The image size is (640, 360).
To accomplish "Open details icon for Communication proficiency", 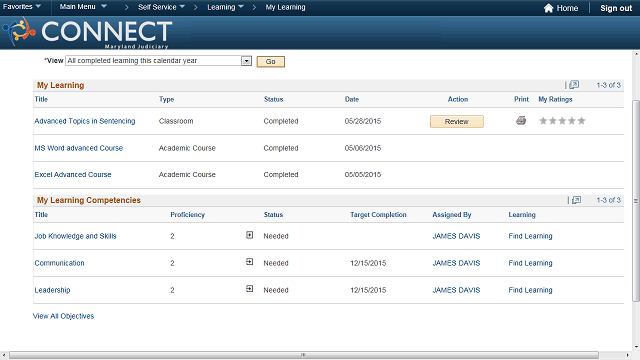I will pyautogui.click(x=249, y=262).
